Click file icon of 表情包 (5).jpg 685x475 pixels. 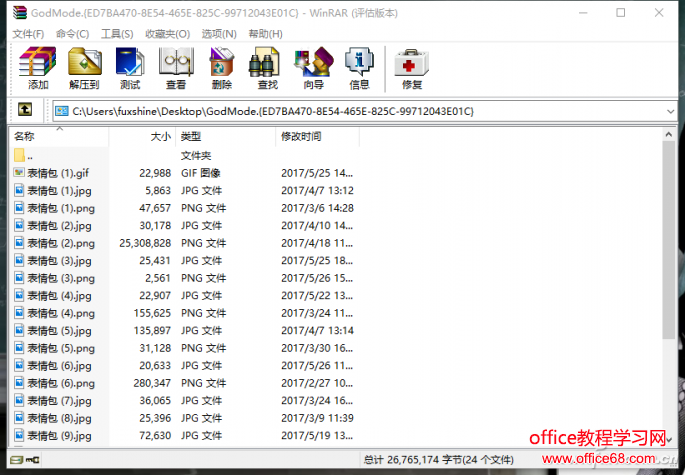19,330
